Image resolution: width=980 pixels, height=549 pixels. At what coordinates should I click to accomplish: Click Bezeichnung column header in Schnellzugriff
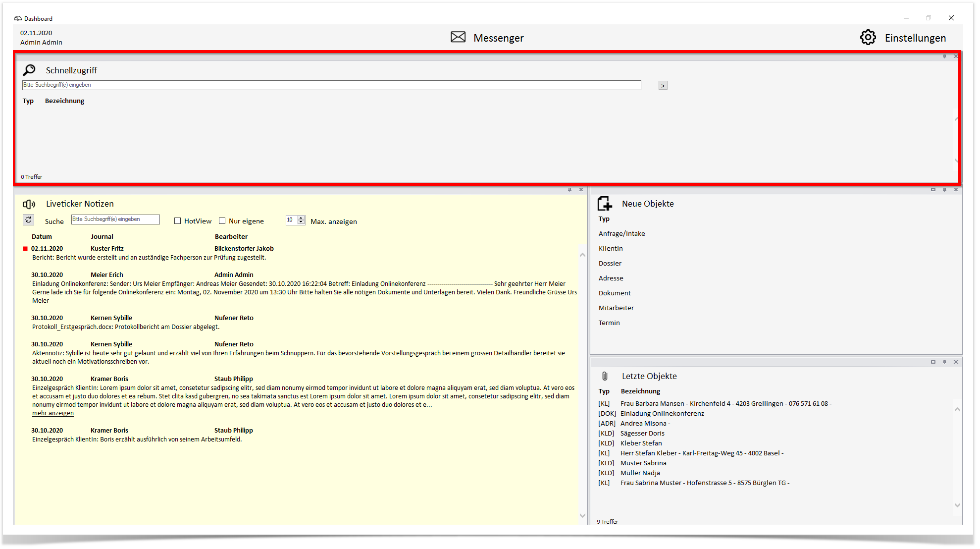pos(64,101)
